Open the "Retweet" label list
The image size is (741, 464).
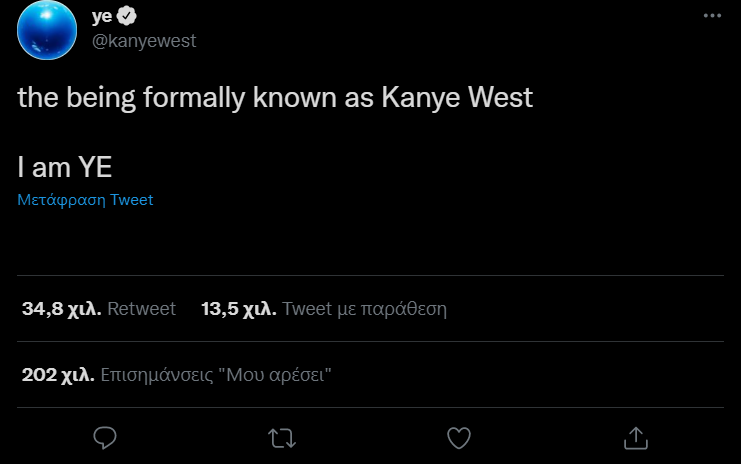[x=141, y=309]
